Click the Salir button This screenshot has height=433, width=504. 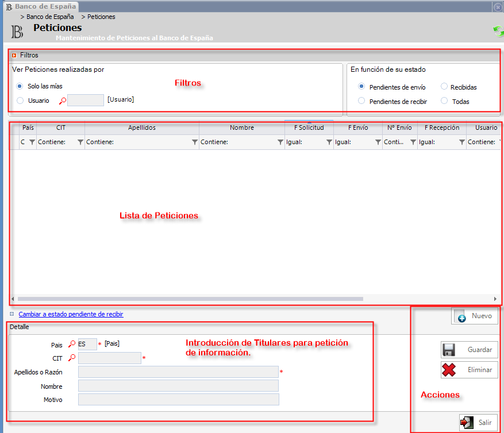pyautogui.click(x=478, y=423)
